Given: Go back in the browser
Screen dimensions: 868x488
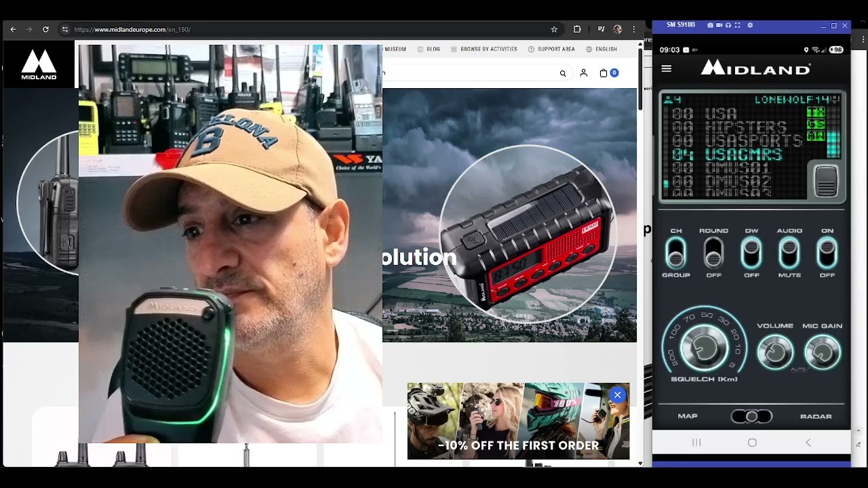Looking at the screenshot, I should tap(13, 29).
